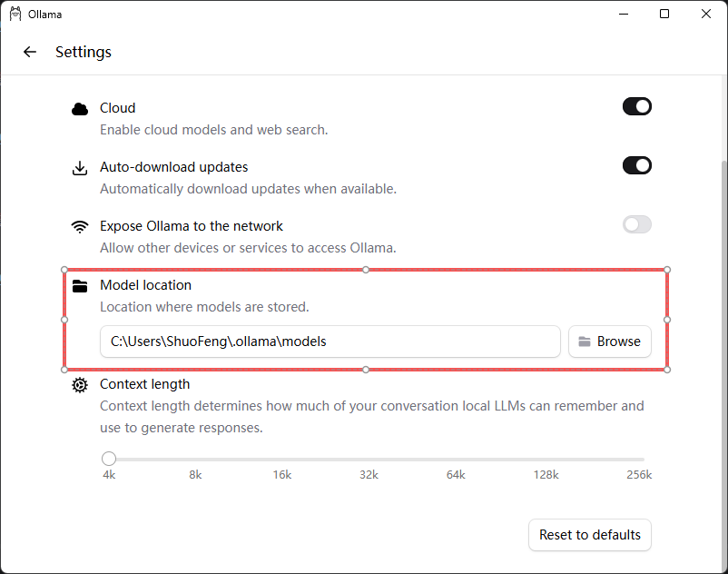
Task: Click the Wi-Fi icon beside Expose Ollama
Action: click(x=80, y=227)
